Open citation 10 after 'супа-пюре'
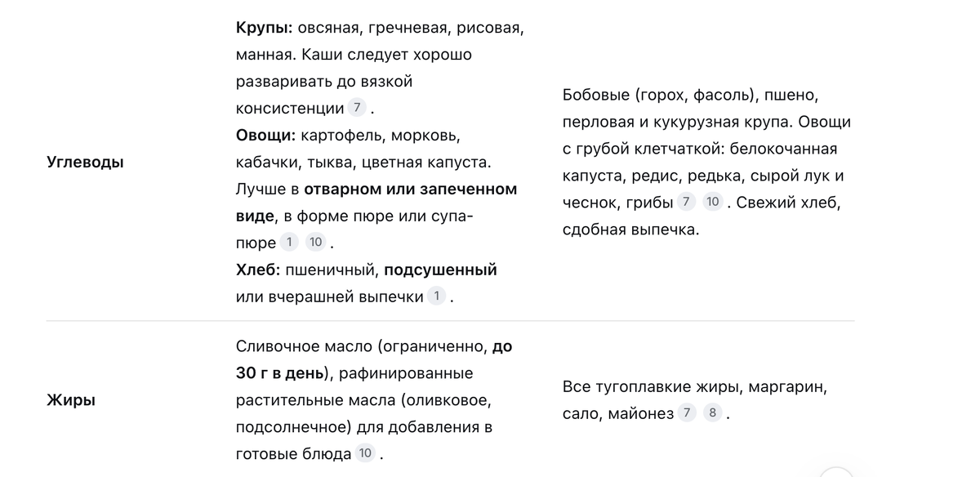The height and width of the screenshot is (477, 980). tap(315, 242)
